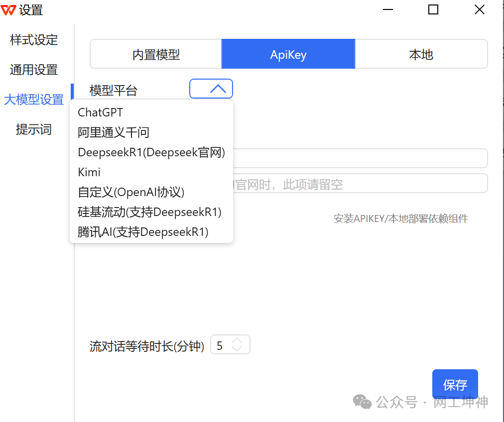
Task: Click 安装APIKEY/本地部署依赖组件 link
Action: (400, 218)
